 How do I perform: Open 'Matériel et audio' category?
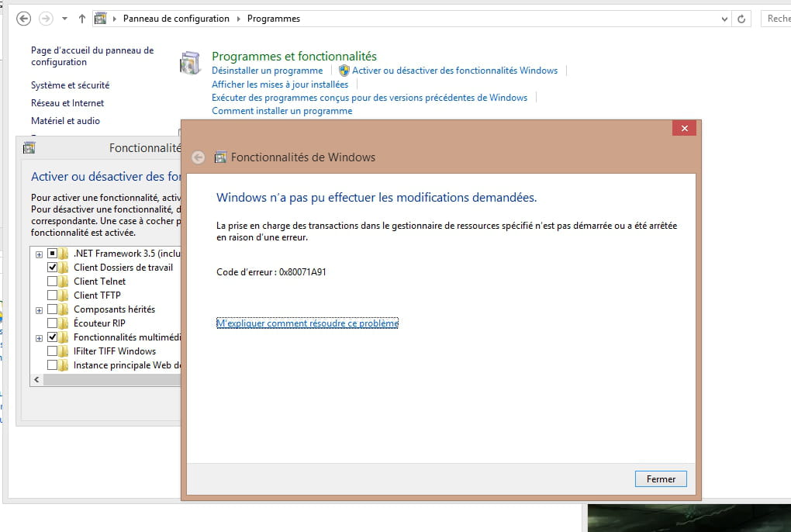point(65,120)
